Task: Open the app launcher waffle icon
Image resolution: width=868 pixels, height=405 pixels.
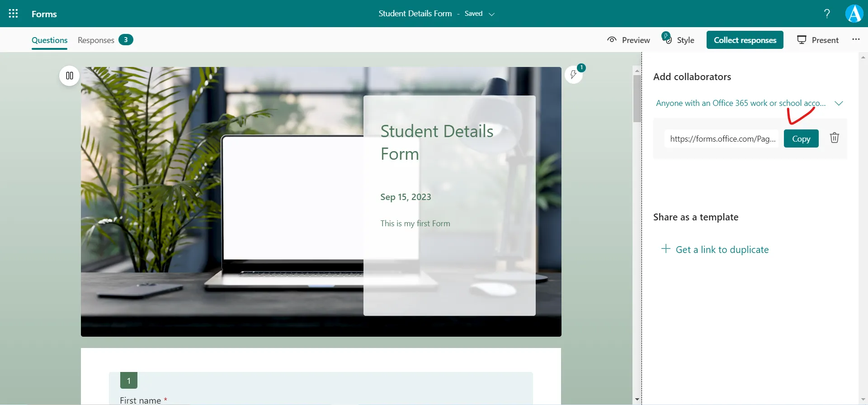Action: (x=14, y=14)
